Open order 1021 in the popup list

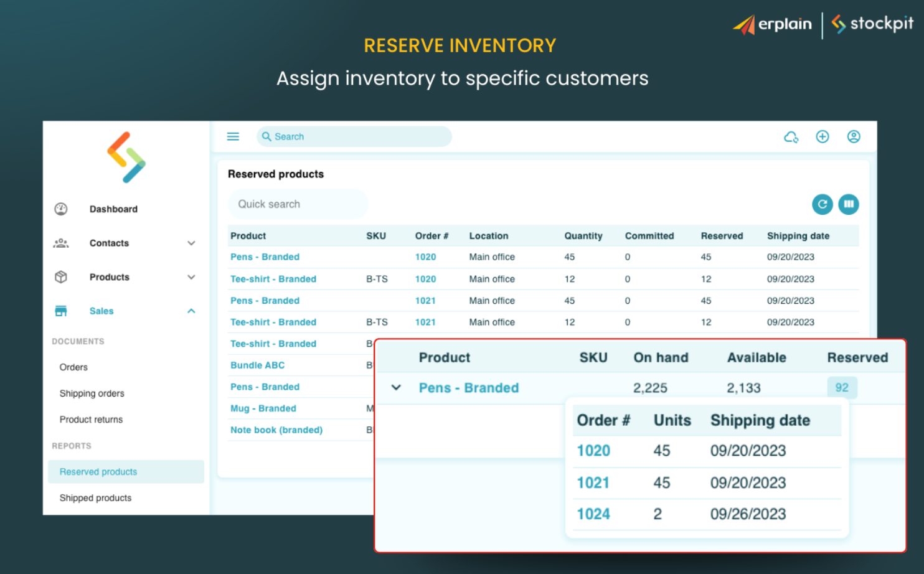[593, 482]
